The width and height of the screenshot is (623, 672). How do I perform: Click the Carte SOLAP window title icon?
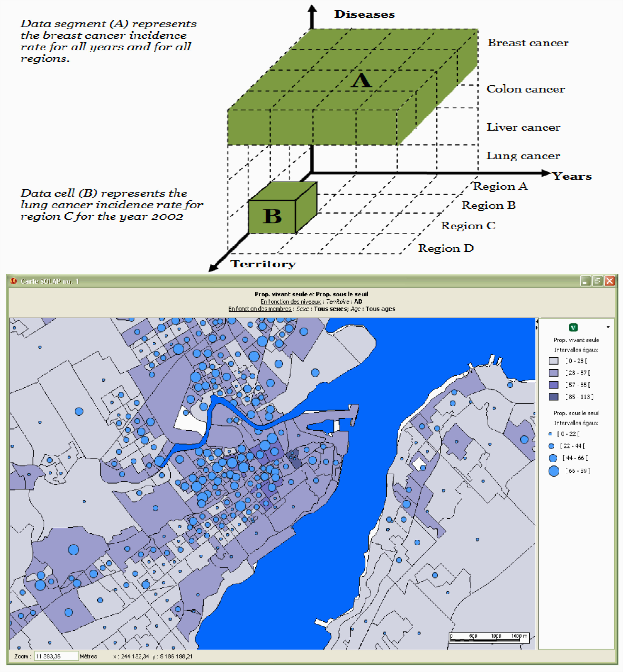tap(13, 281)
